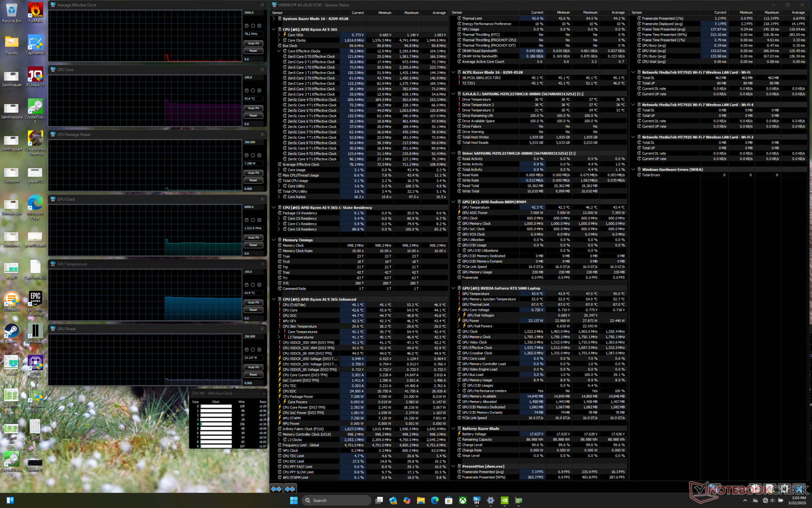The width and height of the screenshot is (812, 508).
Task: Select the blue color dot in Average Effective Clock graph
Action: pos(259,26)
